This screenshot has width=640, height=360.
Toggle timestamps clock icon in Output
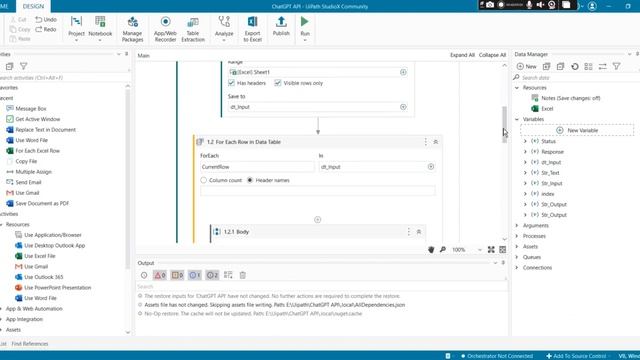coord(144,275)
